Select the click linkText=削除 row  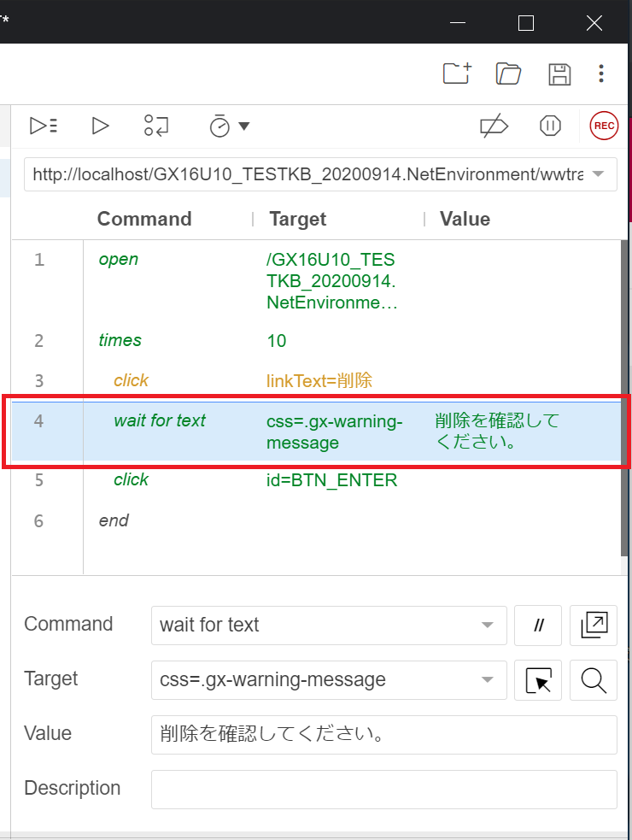(316, 380)
